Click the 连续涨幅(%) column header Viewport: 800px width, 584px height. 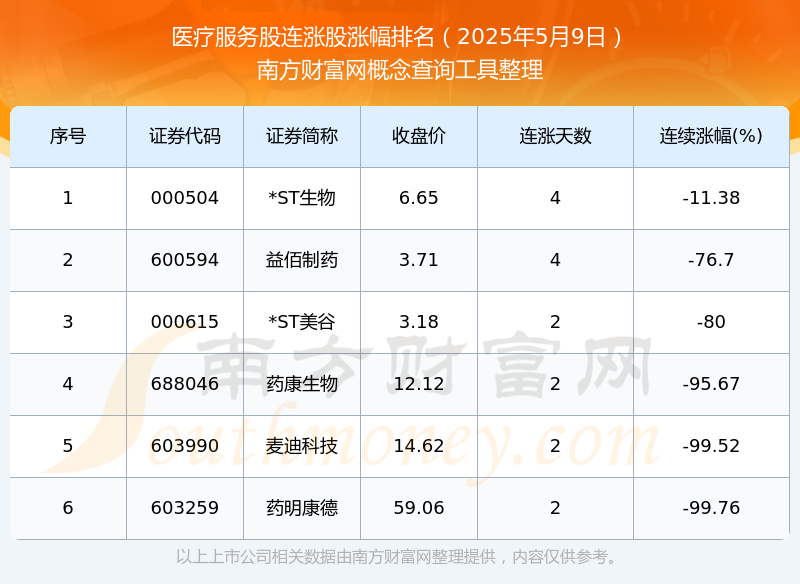pos(711,136)
